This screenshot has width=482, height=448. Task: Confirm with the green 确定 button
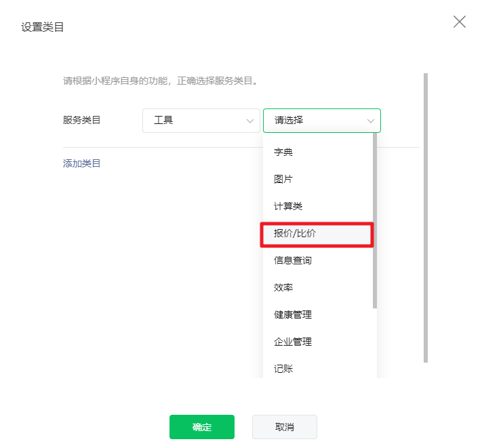point(202,427)
